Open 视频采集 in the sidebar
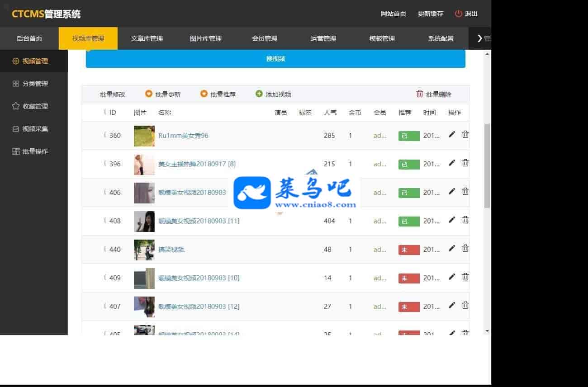The width and height of the screenshot is (588, 387). 35,129
